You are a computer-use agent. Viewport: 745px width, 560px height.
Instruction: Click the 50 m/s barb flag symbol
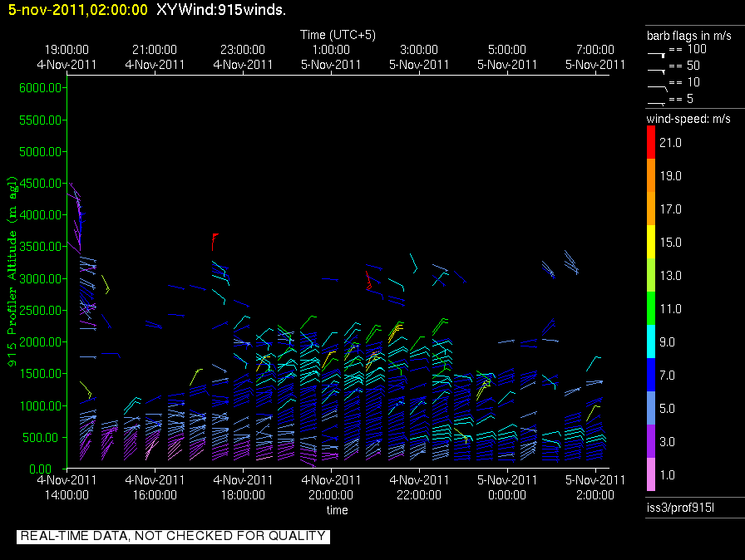click(x=656, y=71)
